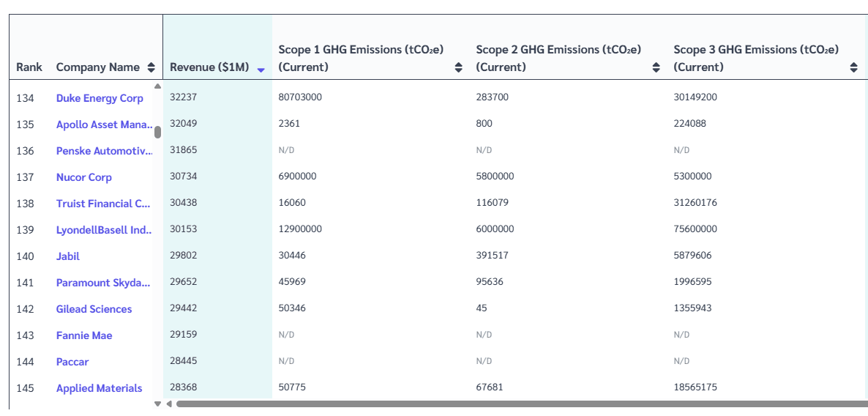Select Gilead Scope 1 value 50346

(292, 308)
